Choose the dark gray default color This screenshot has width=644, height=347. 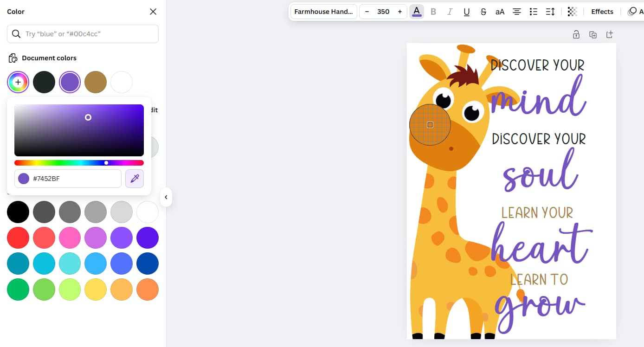tap(44, 212)
